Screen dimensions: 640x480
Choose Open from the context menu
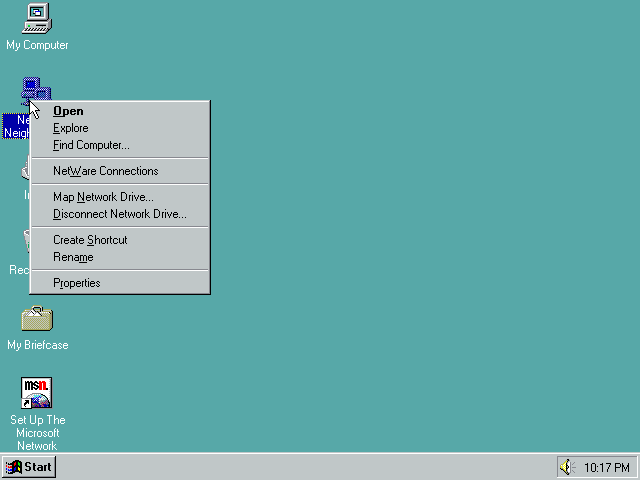[120, 111]
